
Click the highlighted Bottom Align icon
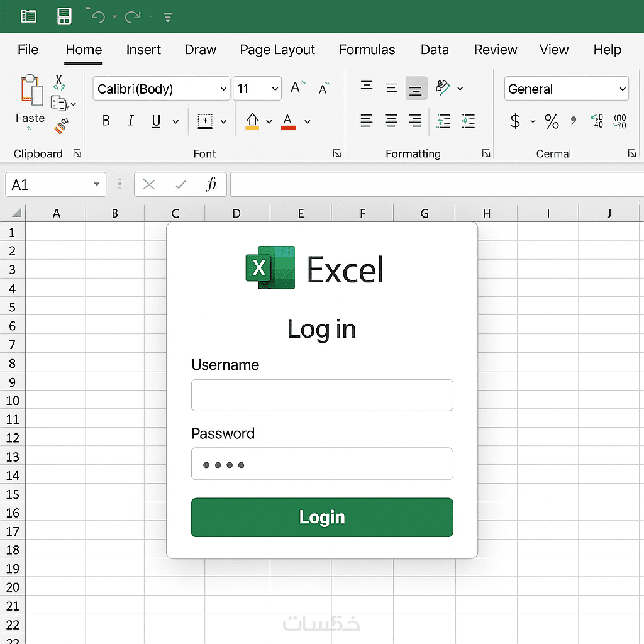pos(416,88)
